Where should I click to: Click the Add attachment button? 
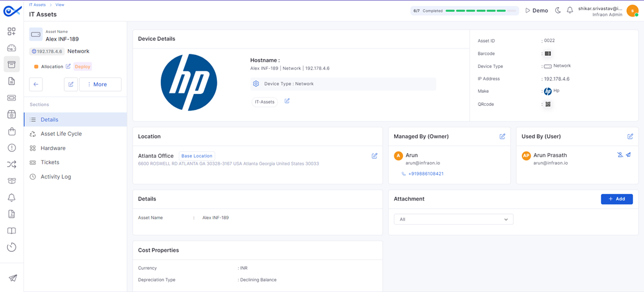coord(616,199)
